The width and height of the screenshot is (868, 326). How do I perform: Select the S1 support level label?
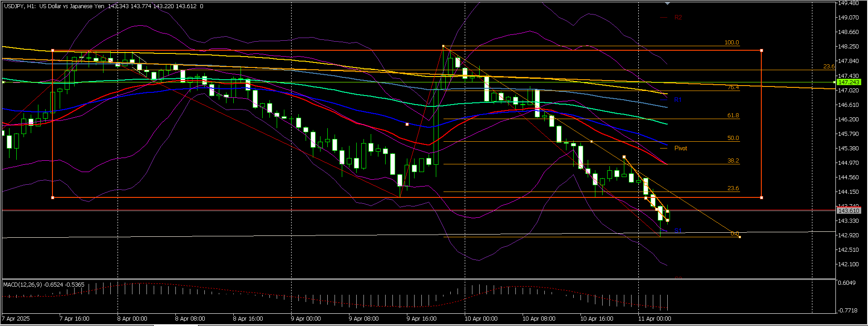pyautogui.click(x=678, y=230)
